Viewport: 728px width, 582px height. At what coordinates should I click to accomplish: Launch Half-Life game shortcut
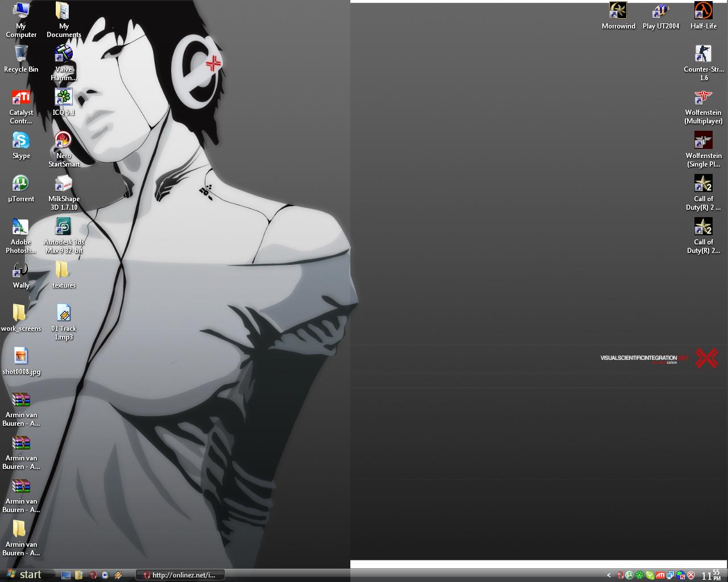click(704, 15)
